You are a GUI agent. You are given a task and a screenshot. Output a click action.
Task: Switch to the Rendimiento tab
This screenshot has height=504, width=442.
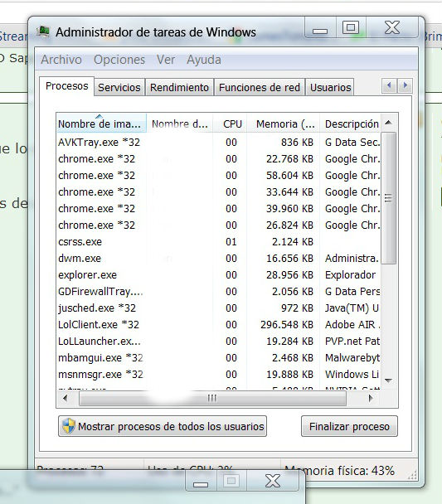[179, 87]
